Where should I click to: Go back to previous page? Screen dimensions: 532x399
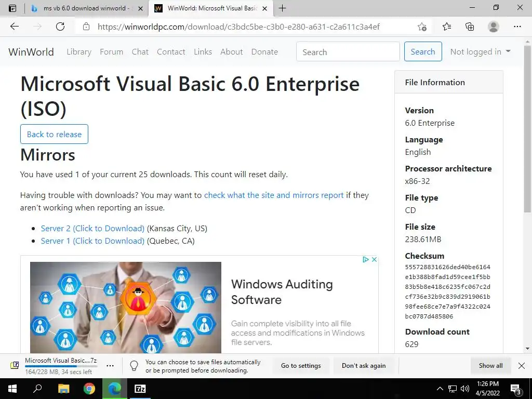point(15,26)
